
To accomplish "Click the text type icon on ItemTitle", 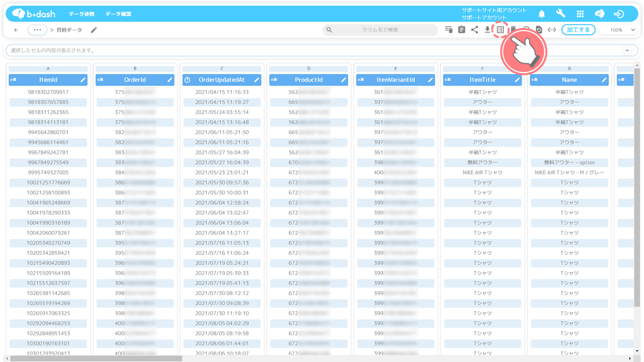I will tap(447, 80).
